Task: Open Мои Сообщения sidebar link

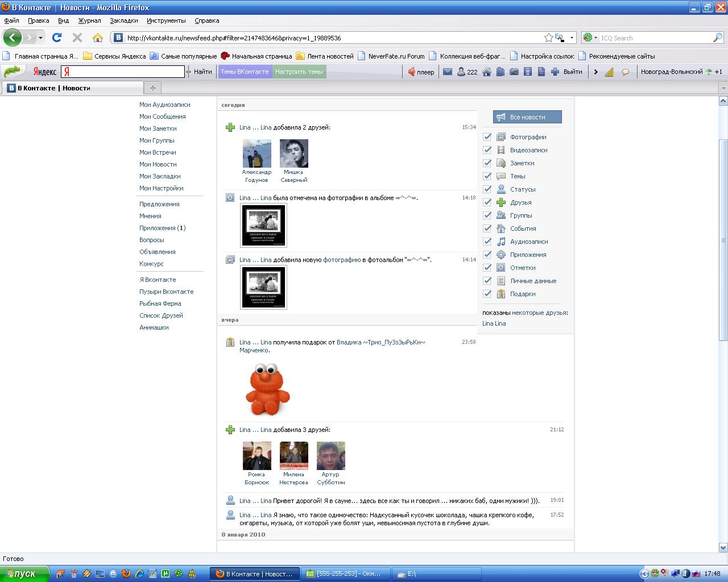Action: click(163, 117)
